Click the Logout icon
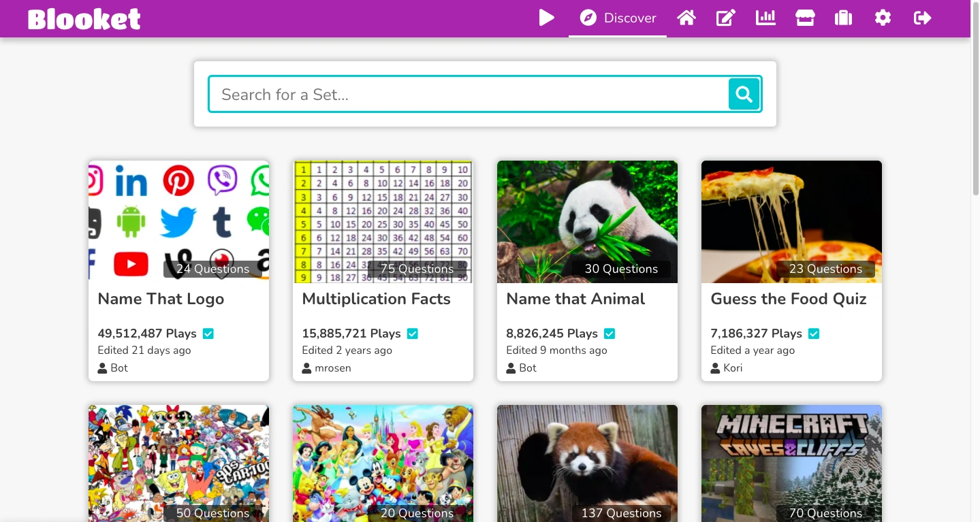Image resolution: width=980 pixels, height=522 pixels. 922,18
